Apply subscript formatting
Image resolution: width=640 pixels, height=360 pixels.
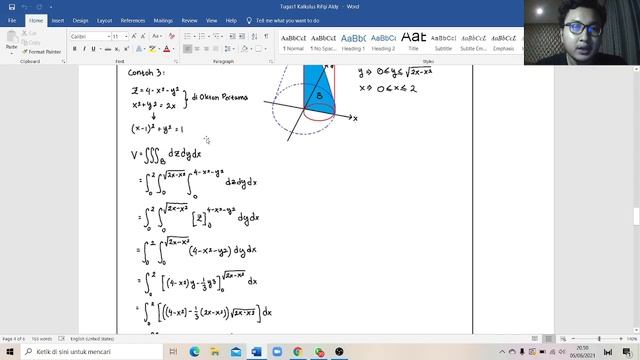pyautogui.click(x=117, y=49)
